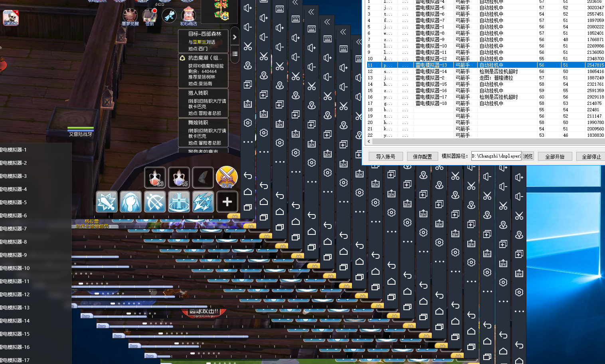This screenshot has width=605, height=364.
Task: Select table cell 雷电模拟器-14
Action: tap(431, 71)
